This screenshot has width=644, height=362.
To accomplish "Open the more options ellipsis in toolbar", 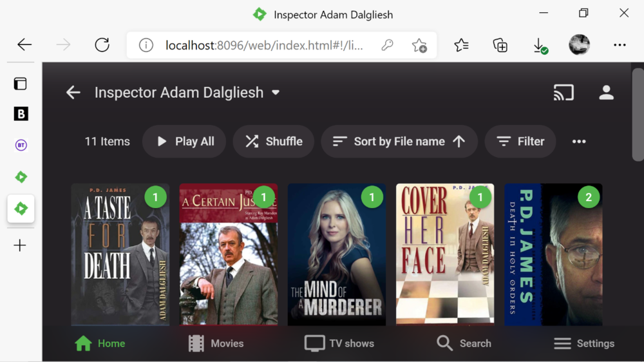I will click(579, 141).
